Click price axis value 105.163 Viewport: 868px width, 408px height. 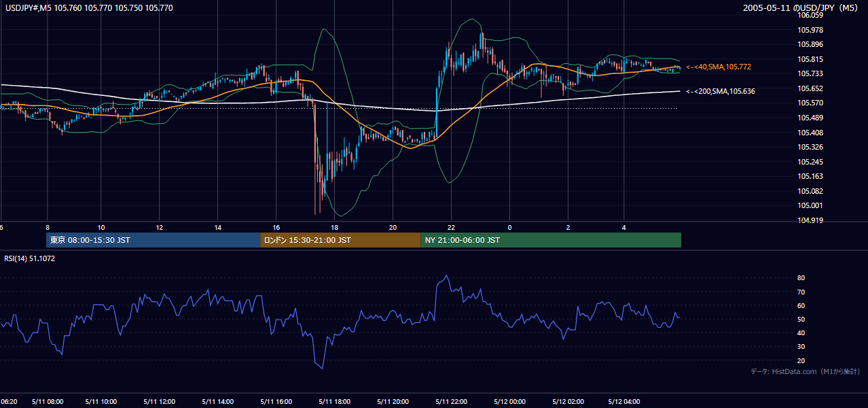810,176
